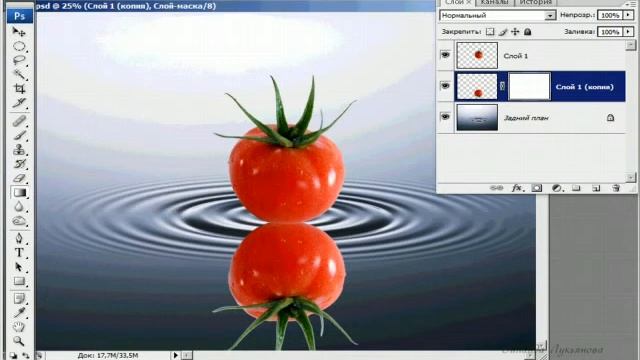Open the status bar info arrow menu

[x=176, y=356]
